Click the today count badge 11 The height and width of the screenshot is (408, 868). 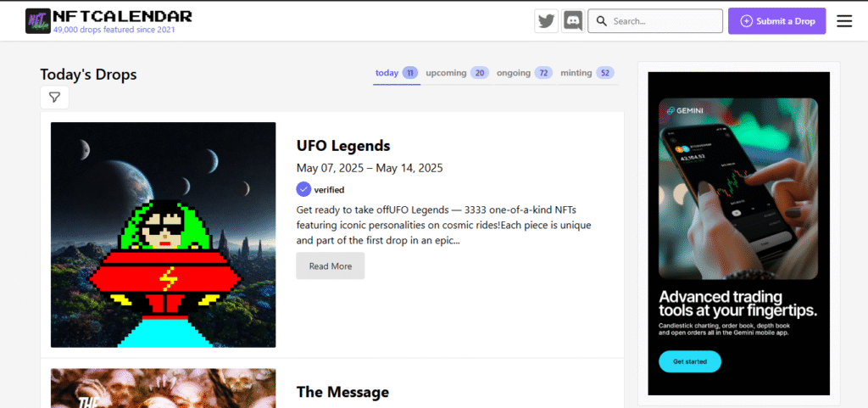click(x=410, y=73)
